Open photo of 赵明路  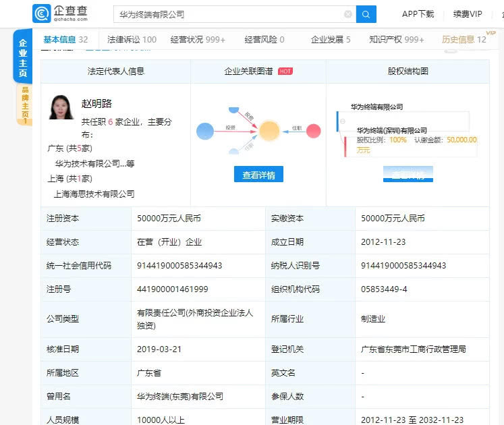(61, 107)
